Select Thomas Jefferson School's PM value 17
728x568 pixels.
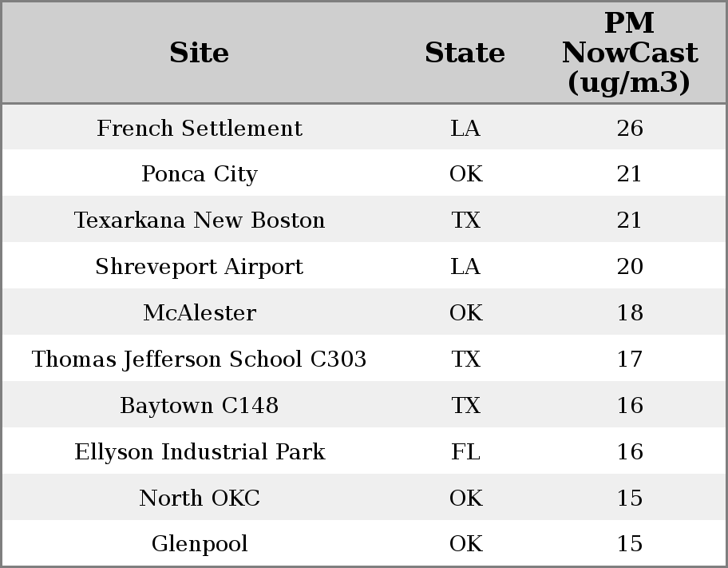tap(629, 359)
